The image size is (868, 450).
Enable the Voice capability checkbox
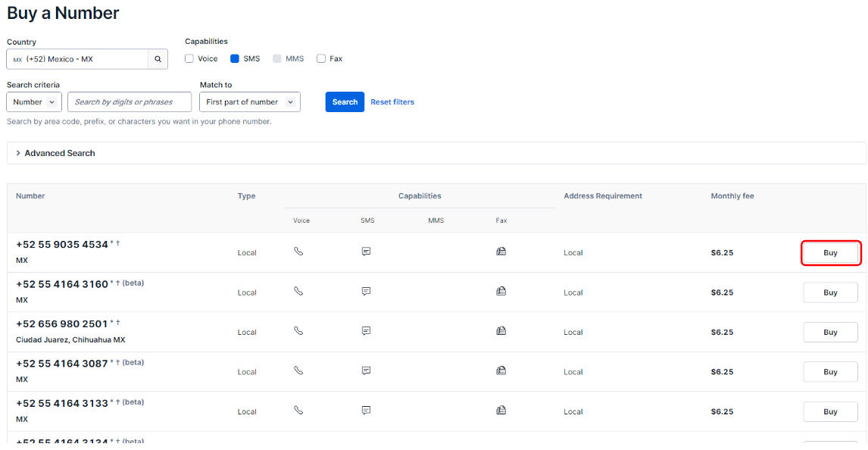click(189, 58)
